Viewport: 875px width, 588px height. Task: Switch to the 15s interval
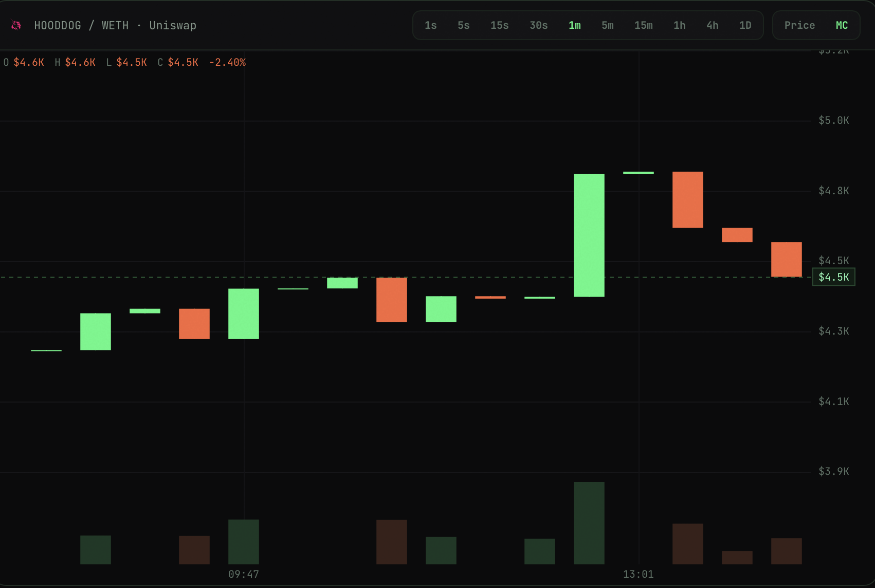tap(500, 25)
